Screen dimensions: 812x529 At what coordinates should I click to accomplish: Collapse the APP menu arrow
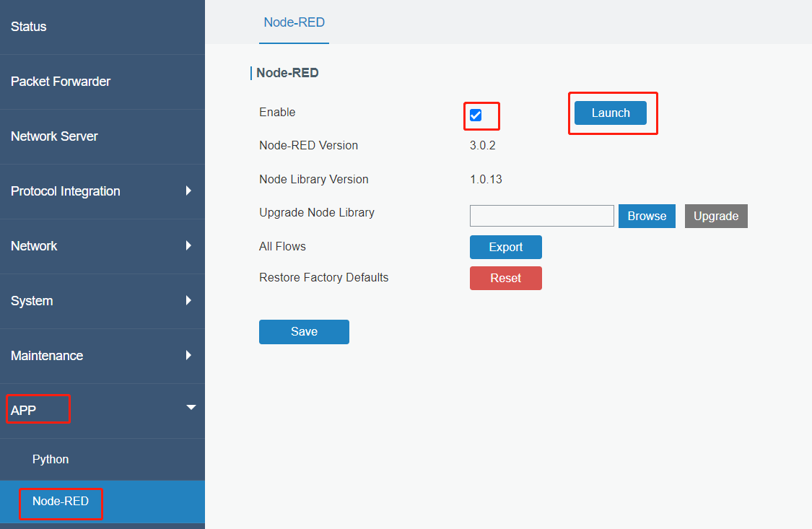[x=191, y=407]
